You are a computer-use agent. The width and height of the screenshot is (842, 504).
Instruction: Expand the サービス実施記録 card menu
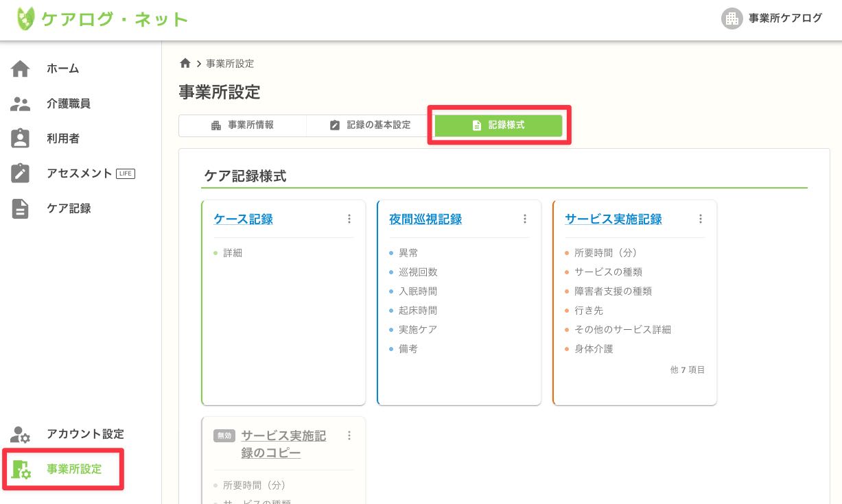click(701, 219)
